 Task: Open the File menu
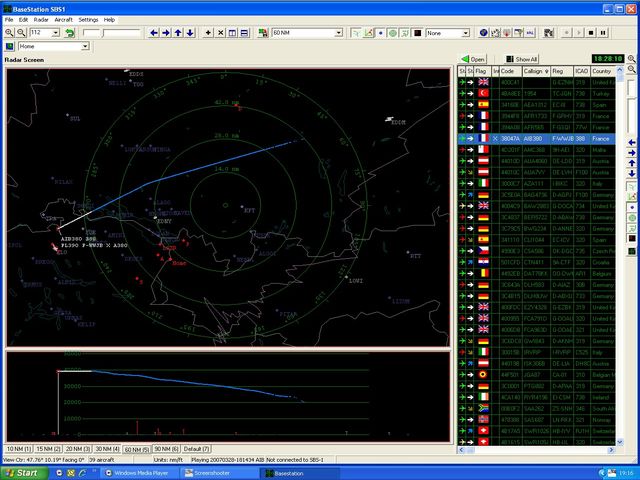[9, 20]
